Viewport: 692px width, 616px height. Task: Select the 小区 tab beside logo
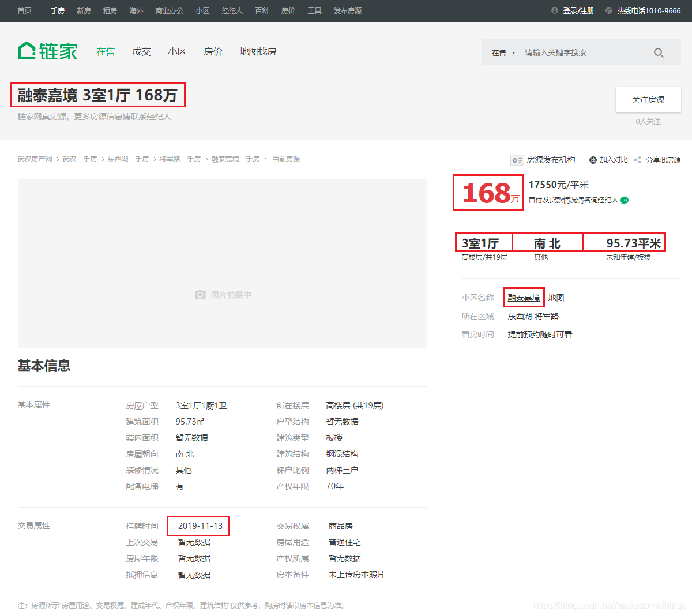[x=177, y=51]
